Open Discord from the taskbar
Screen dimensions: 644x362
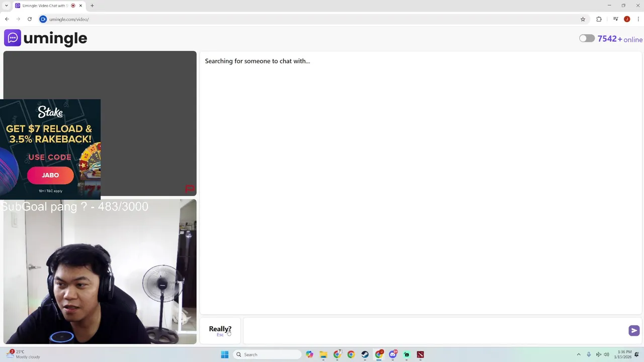tap(393, 354)
